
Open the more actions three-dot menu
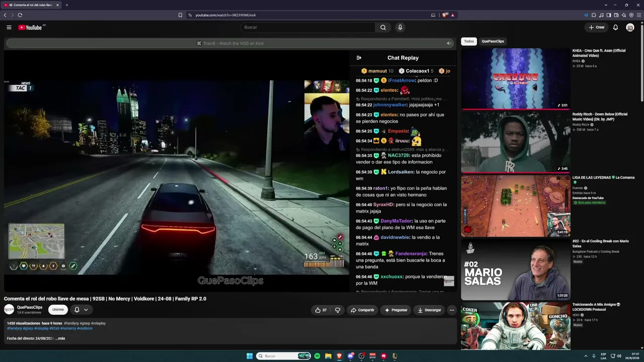[452, 310]
